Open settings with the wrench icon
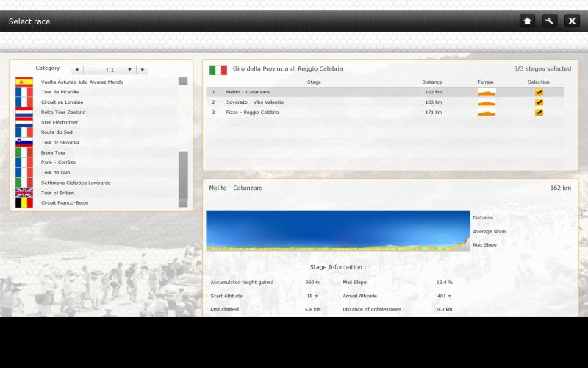This screenshot has width=588, height=368. (549, 21)
